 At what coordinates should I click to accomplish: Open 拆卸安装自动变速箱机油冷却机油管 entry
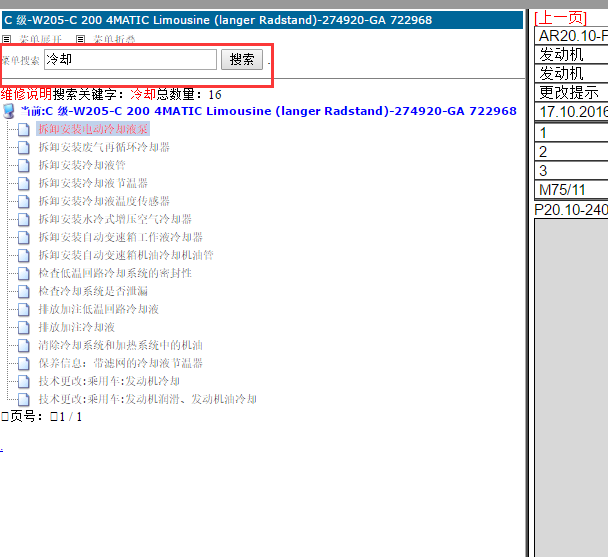(126, 255)
